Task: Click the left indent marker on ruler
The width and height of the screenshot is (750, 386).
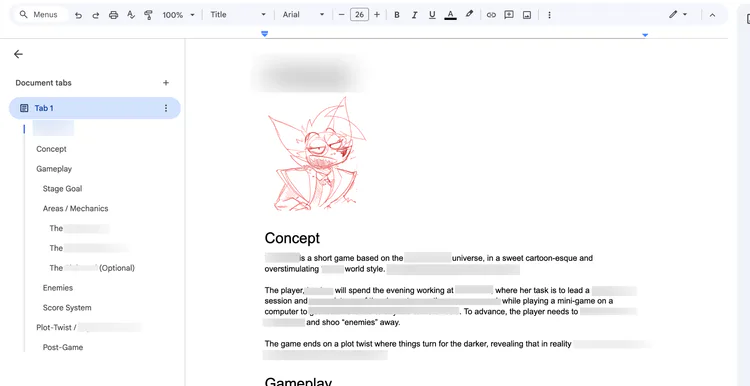Action: [x=265, y=34]
